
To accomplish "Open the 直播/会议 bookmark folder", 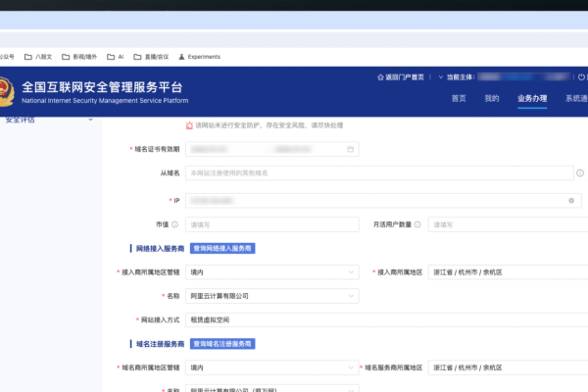I will click(x=151, y=57).
